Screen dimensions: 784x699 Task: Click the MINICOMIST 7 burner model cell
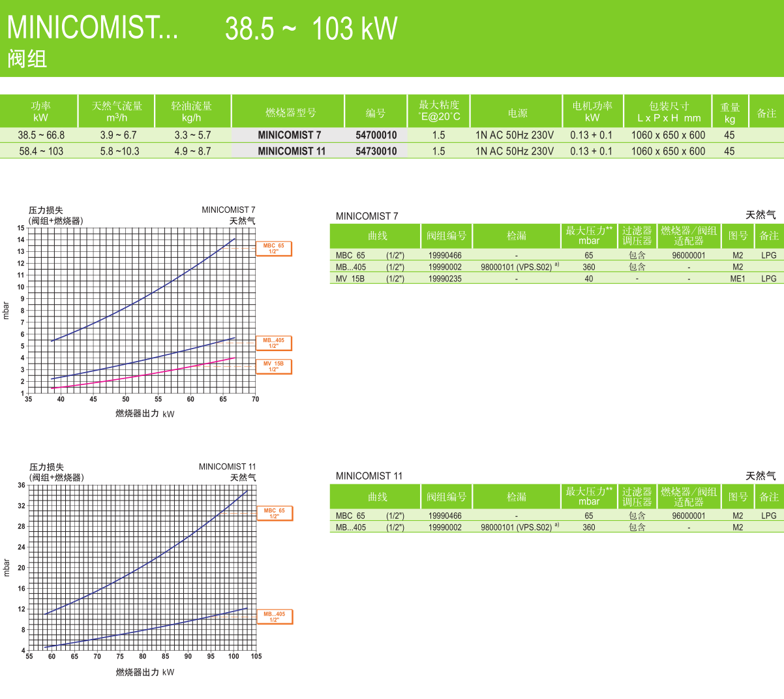[289, 135]
